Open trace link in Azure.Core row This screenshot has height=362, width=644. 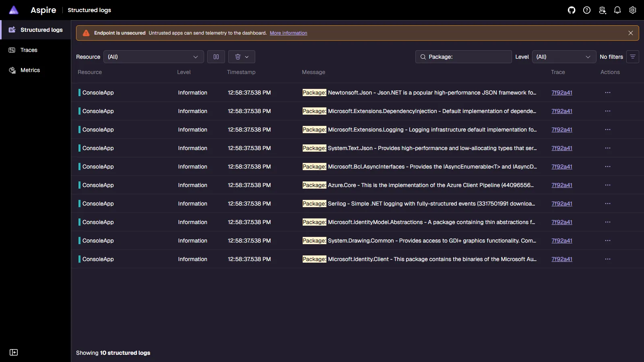tap(562, 185)
